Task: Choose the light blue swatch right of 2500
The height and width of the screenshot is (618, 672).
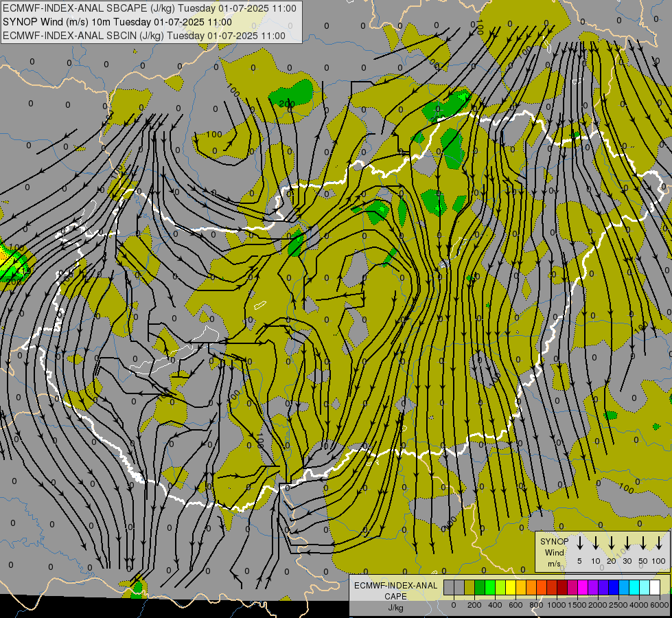Action: pyautogui.click(x=624, y=587)
